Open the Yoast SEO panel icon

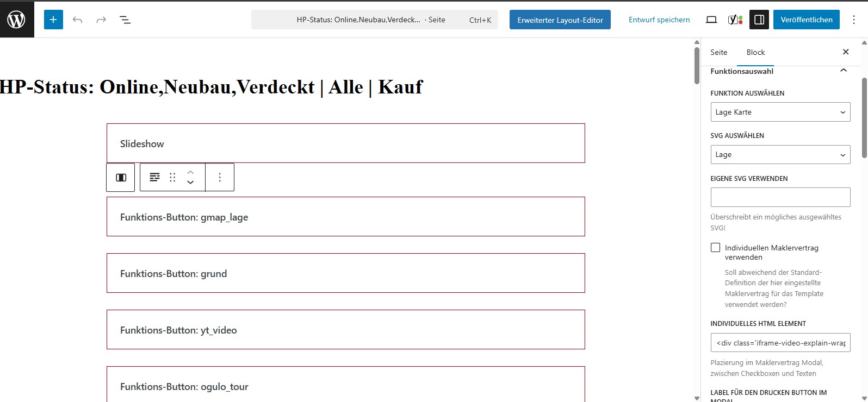[735, 20]
